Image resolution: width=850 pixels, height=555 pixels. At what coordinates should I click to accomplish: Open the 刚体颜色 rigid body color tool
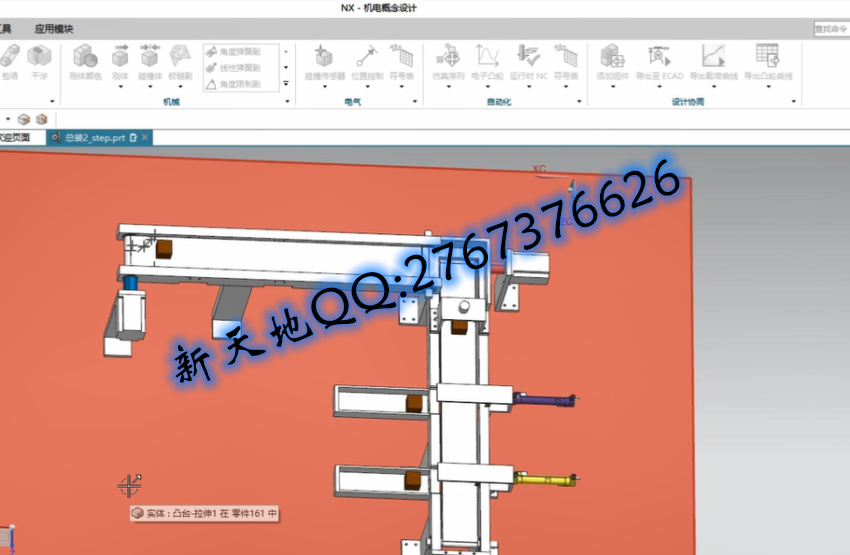[x=85, y=58]
